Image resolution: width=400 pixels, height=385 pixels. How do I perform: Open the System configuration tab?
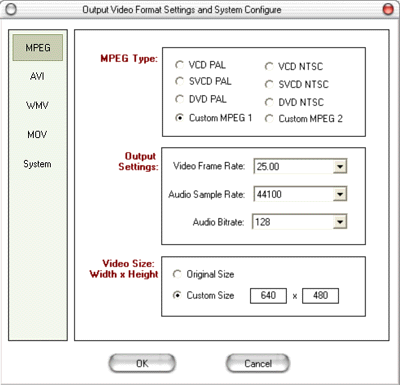[x=37, y=164]
